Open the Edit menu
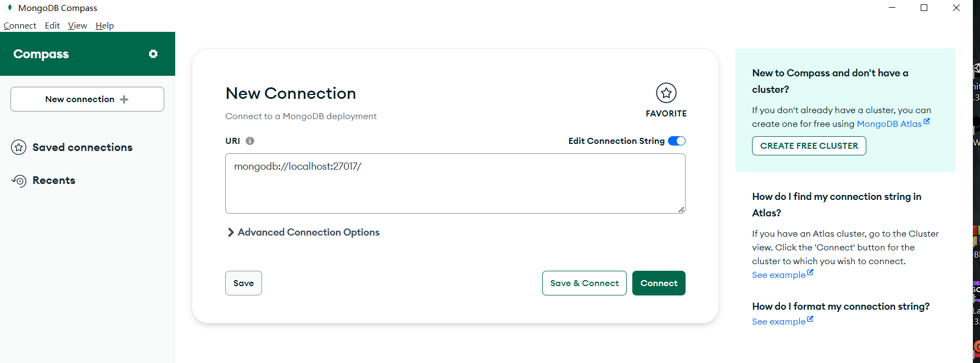 tap(52, 25)
